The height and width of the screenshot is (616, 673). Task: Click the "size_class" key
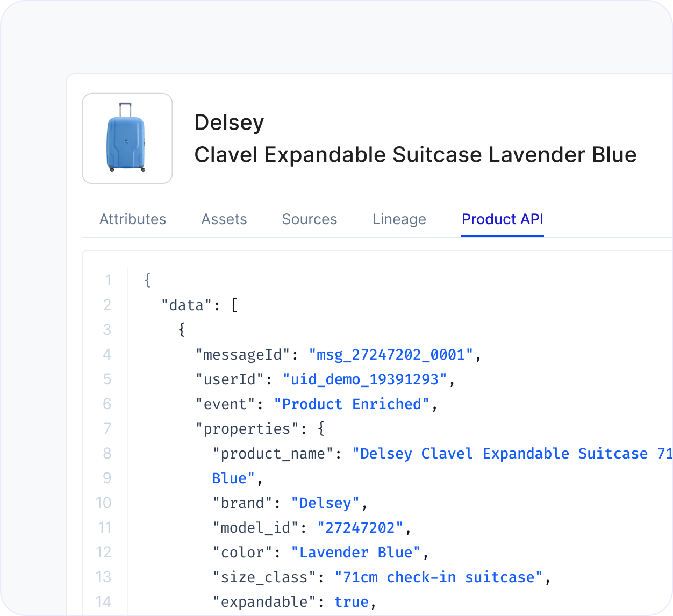pyautogui.click(x=264, y=577)
